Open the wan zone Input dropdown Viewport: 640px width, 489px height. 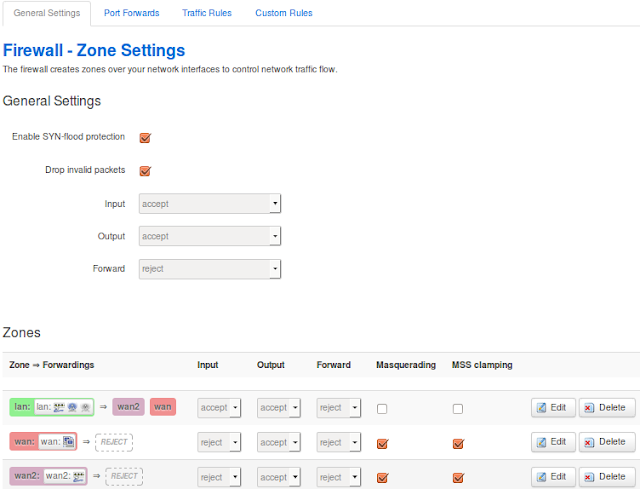pos(219,442)
